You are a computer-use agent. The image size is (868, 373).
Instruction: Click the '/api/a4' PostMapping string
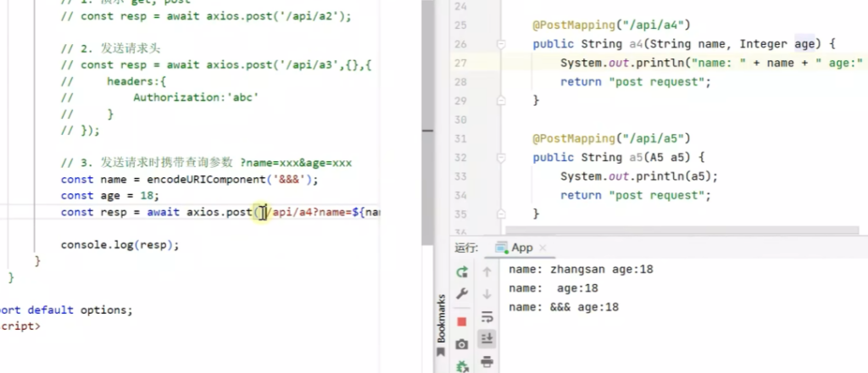coord(646,25)
